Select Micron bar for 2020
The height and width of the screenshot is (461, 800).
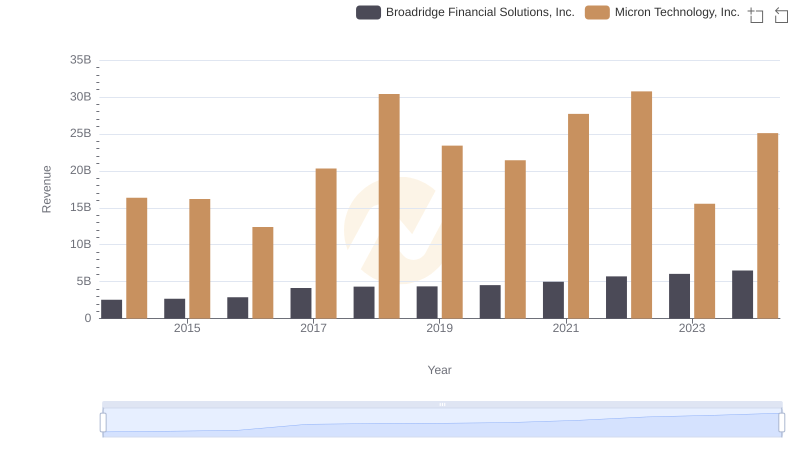point(515,239)
